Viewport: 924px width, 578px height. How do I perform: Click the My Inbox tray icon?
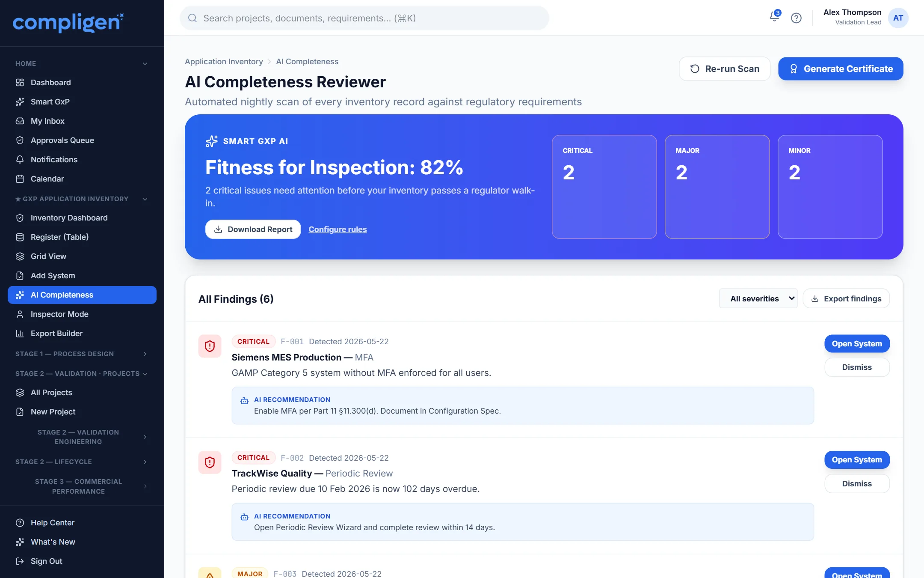(x=20, y=121)
